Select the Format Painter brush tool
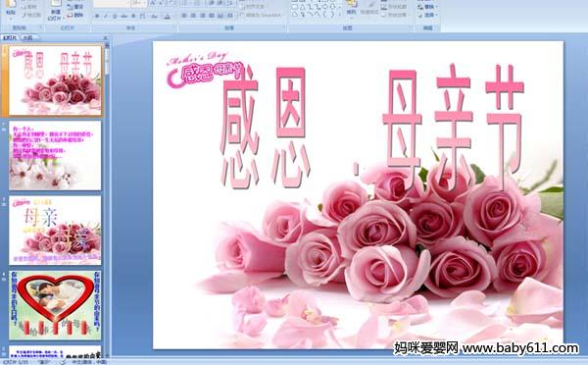 (31, 15)
